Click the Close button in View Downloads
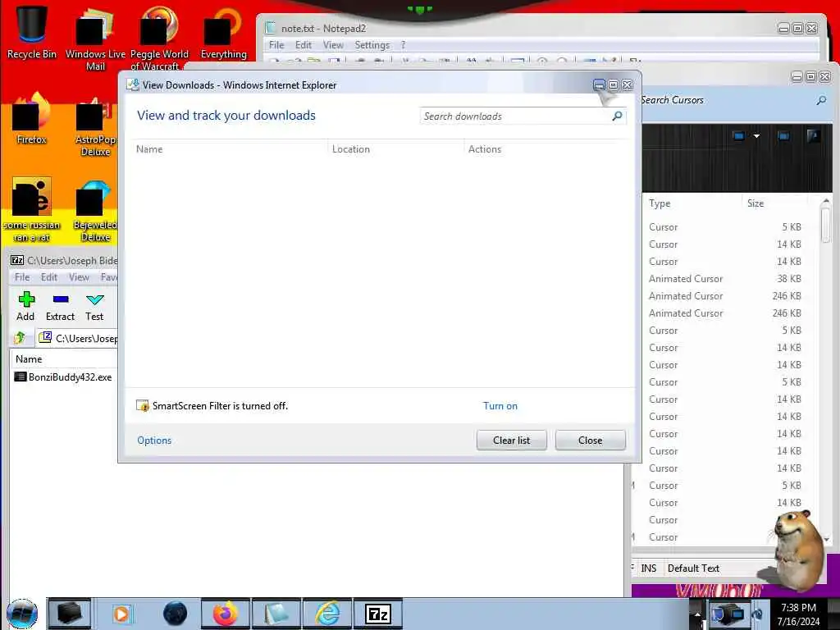Screen dimensions: 840x630 591,441
